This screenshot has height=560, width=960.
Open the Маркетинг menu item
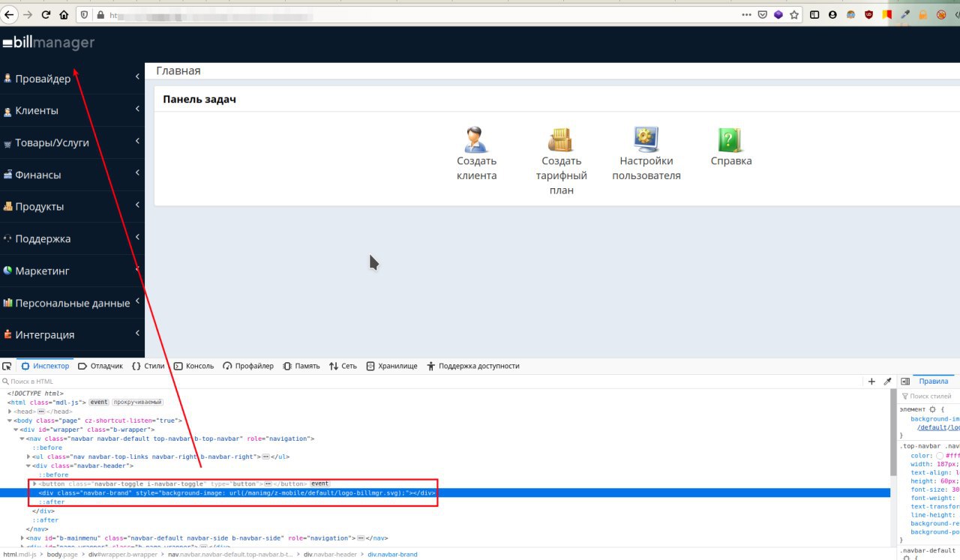pos(72,271)
